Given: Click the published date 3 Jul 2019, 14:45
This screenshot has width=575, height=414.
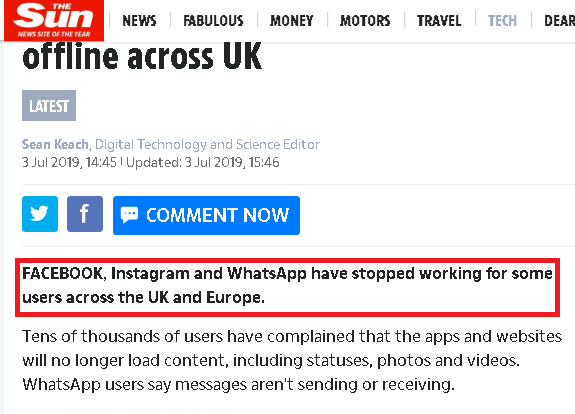Looking at the screenshot, I should point(69,162).
